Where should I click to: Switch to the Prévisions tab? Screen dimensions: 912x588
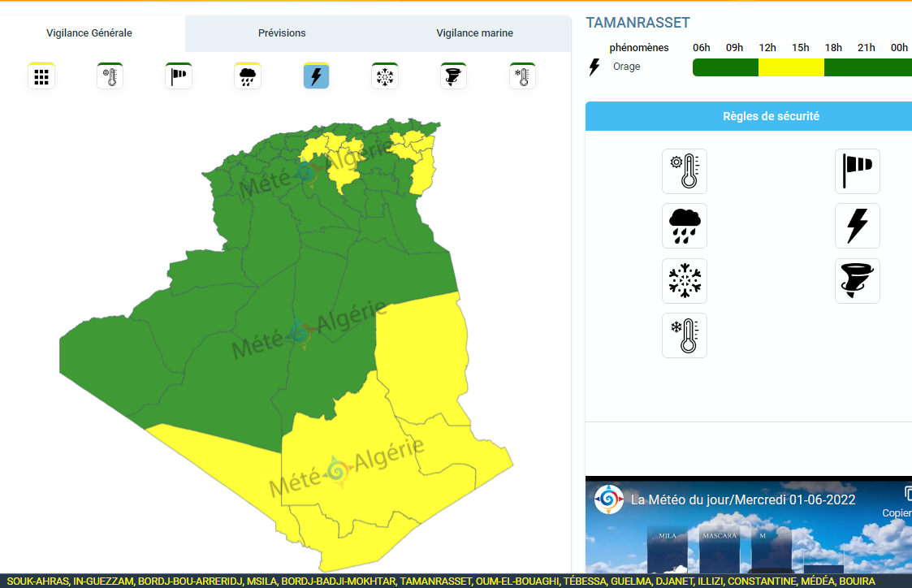282,33
